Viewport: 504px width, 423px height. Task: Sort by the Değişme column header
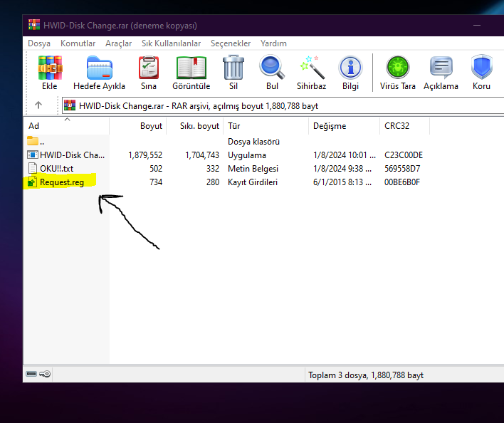point(345,125)
